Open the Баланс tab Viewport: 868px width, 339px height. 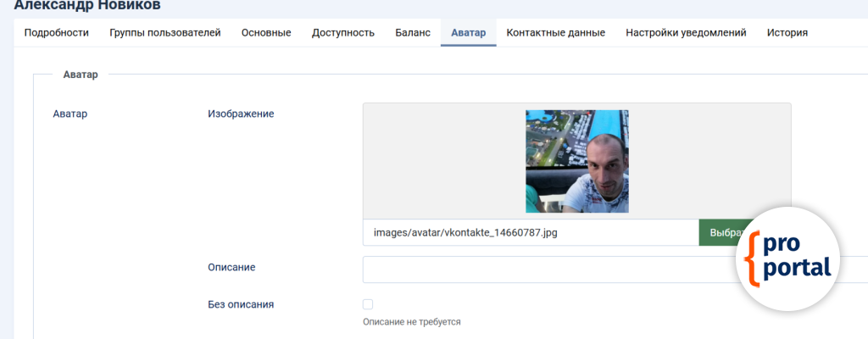point(413,33)
